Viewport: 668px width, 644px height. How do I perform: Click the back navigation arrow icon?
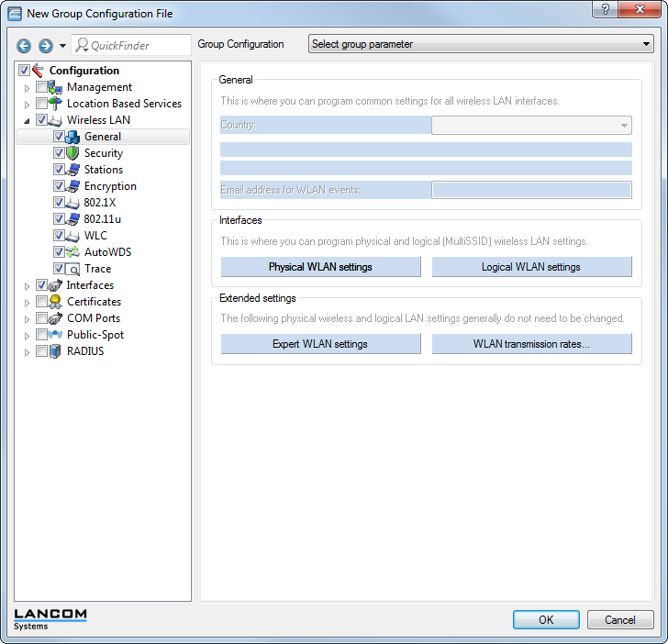click(x=24, y=45)
